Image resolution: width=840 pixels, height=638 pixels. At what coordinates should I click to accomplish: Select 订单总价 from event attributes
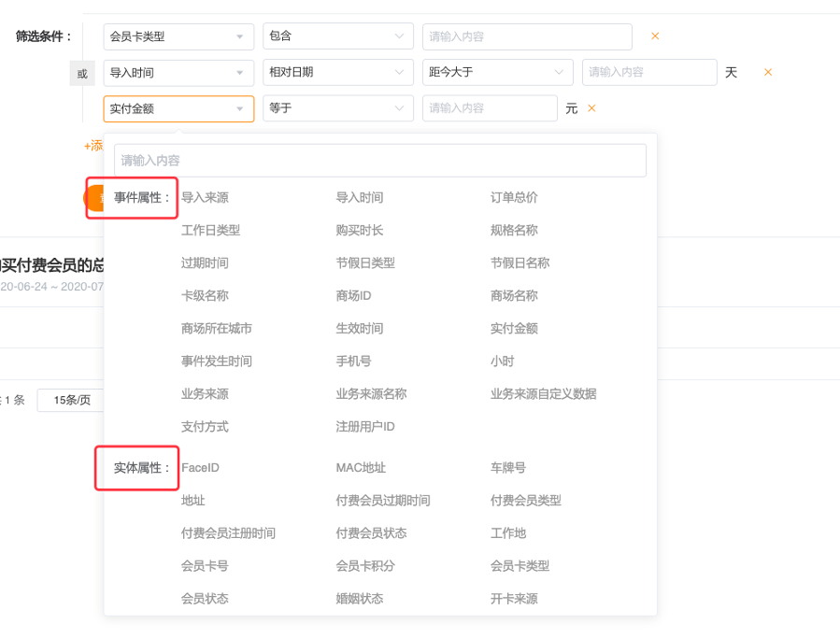[514, 198]
